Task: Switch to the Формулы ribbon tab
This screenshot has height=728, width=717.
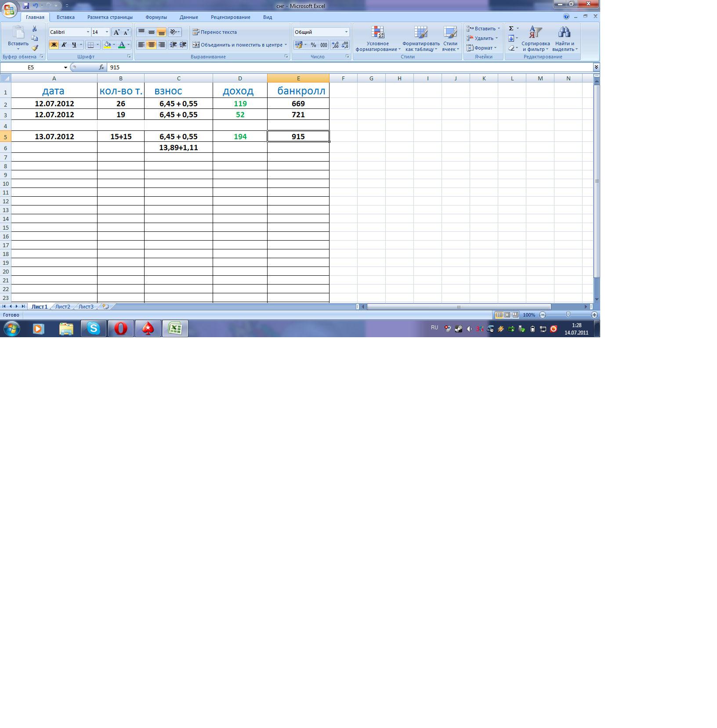Action: pyautogui.click(x=156, y=17)
